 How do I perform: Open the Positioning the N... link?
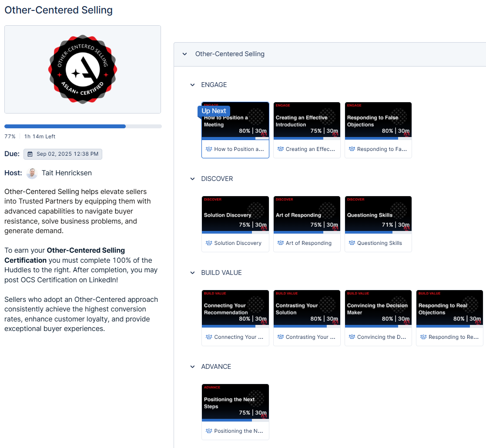pos(238,431)
